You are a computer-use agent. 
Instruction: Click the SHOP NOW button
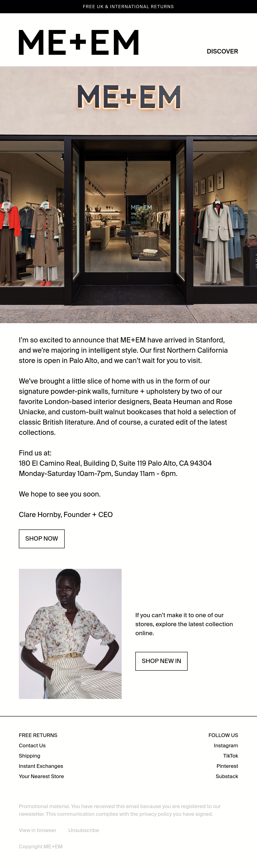[x=42, y=538]
